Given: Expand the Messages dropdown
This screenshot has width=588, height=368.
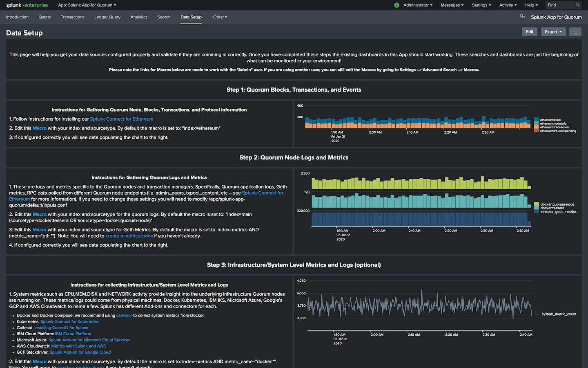Looking at the screenshot, I should pos(452,5).
